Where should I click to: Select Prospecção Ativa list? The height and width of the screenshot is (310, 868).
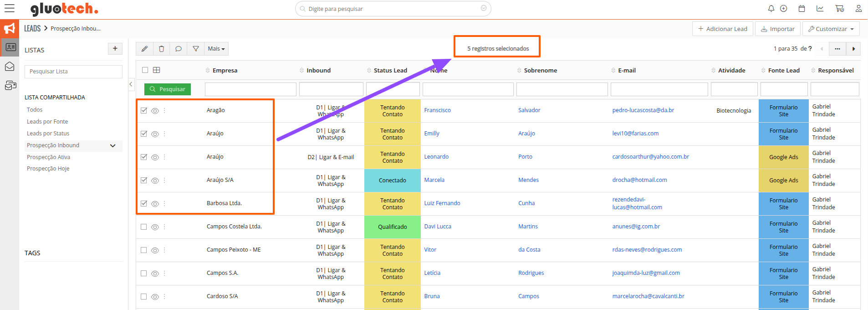[x=48, y=157]
